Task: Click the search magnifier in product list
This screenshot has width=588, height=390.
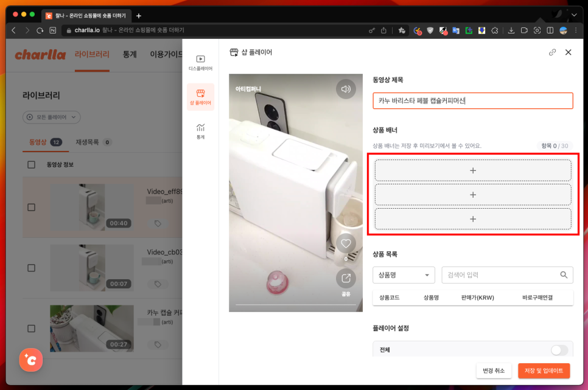Action: [x=564, y=275]
